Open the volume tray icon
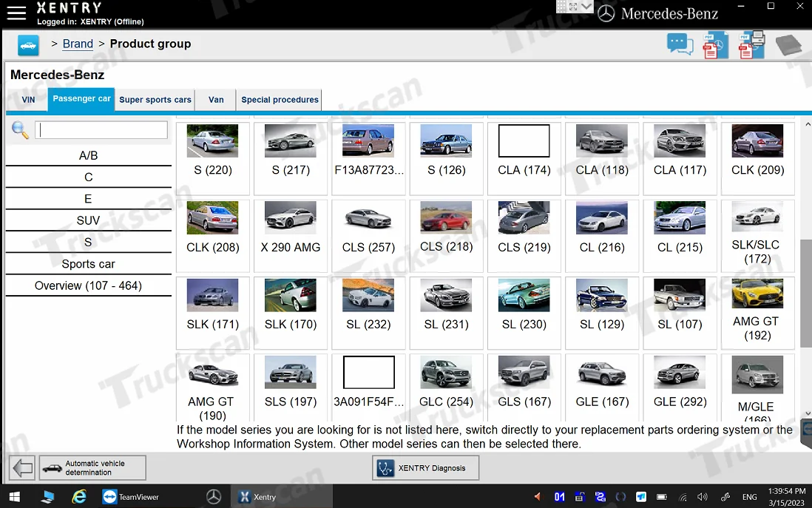Screen dimensions: 812x508 click(703, 497)
